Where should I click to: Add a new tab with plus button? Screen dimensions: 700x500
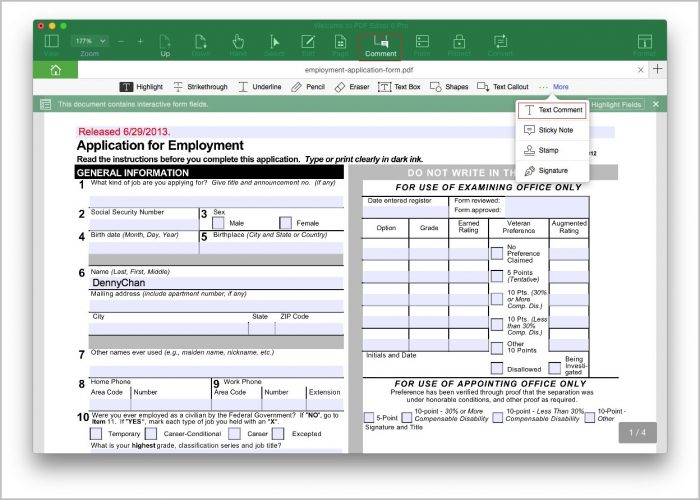click(x=658, y=69)
